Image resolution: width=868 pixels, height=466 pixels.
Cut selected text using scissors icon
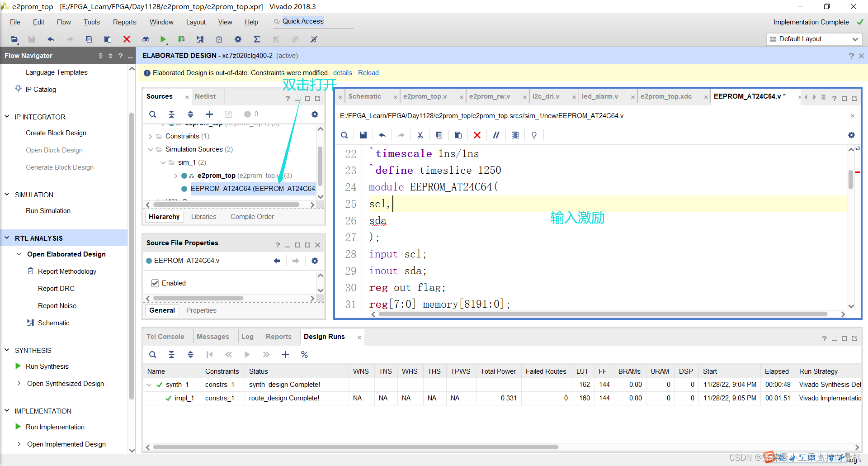point(420,135)
